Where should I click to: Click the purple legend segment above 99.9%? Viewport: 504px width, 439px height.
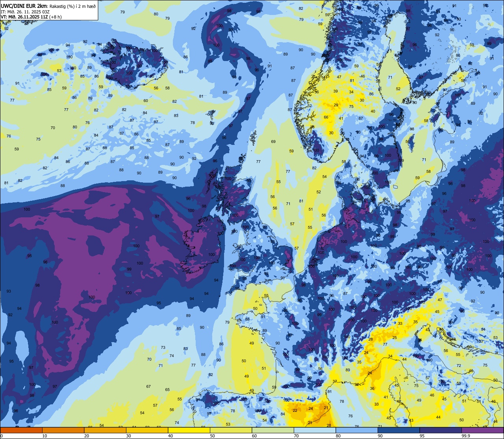[x=482, y=430]
